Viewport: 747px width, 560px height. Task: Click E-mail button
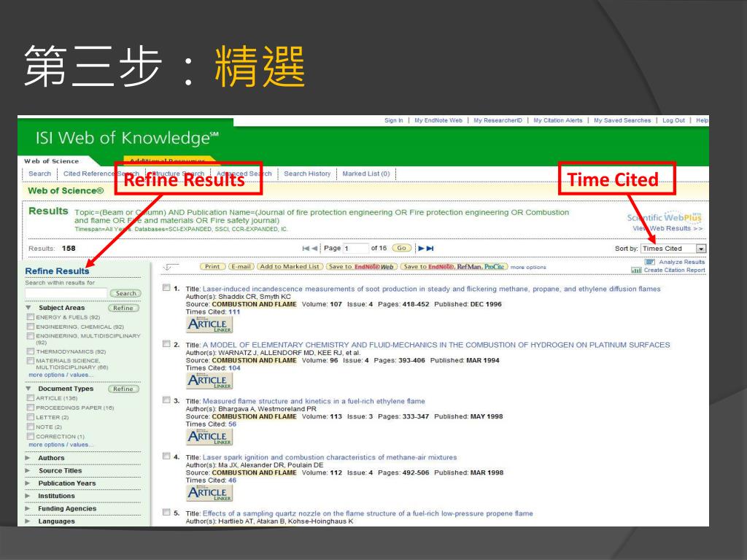point(241,267)
